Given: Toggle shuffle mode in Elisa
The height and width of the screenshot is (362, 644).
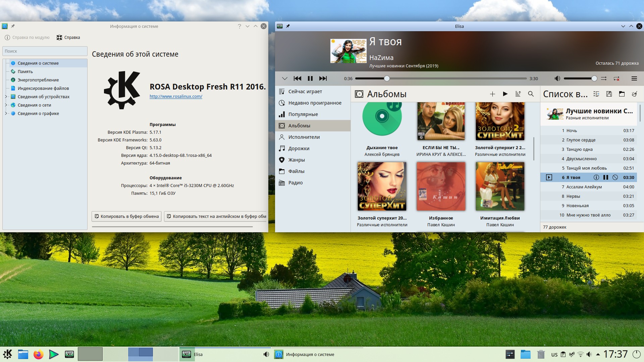Looking at the screenshot, I should point(603,78).
